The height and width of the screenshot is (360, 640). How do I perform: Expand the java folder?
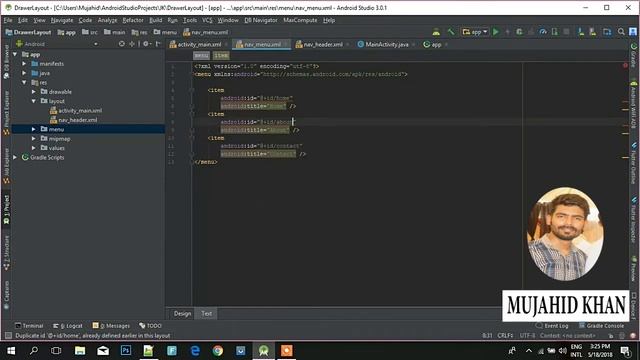(24, 73)
